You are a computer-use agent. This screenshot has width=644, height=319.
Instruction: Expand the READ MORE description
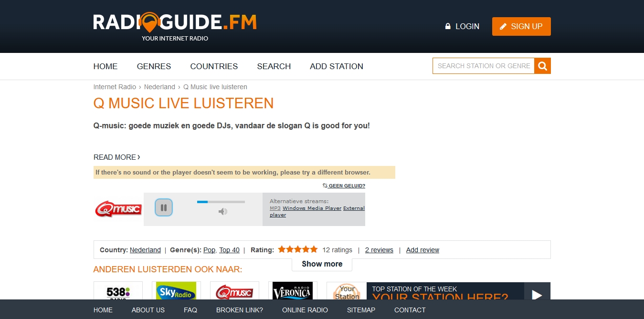click(117, 157)
